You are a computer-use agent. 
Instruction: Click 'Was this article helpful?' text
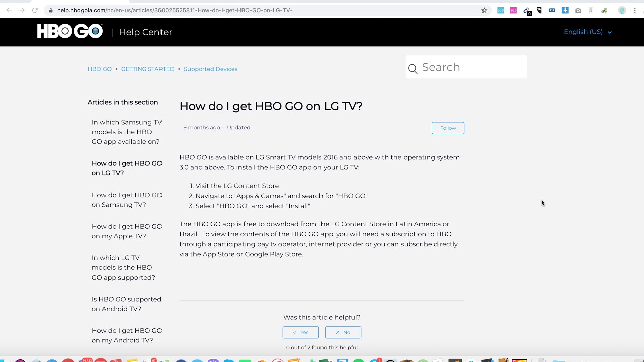click(322, 317)
